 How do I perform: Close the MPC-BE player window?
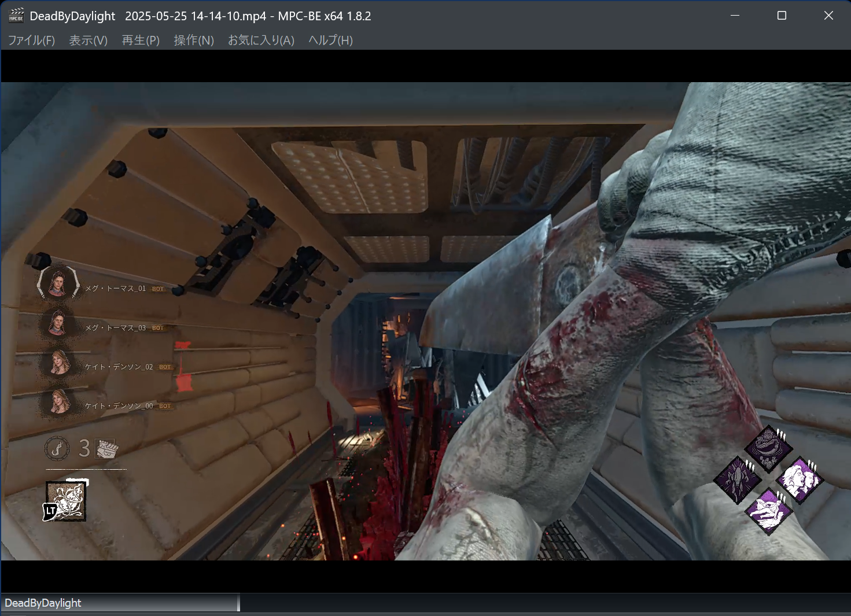(x=828, y=16)
